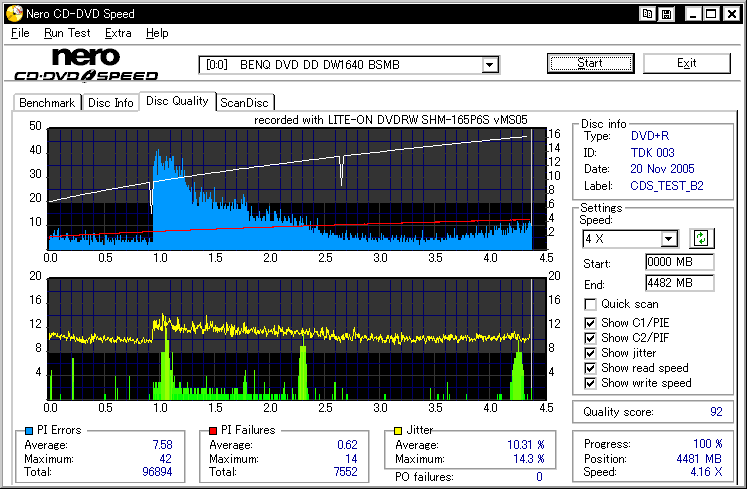Click the yellow Jitter legend square
Viewport: 747px width, 489px height.
[x=400, y=431]
